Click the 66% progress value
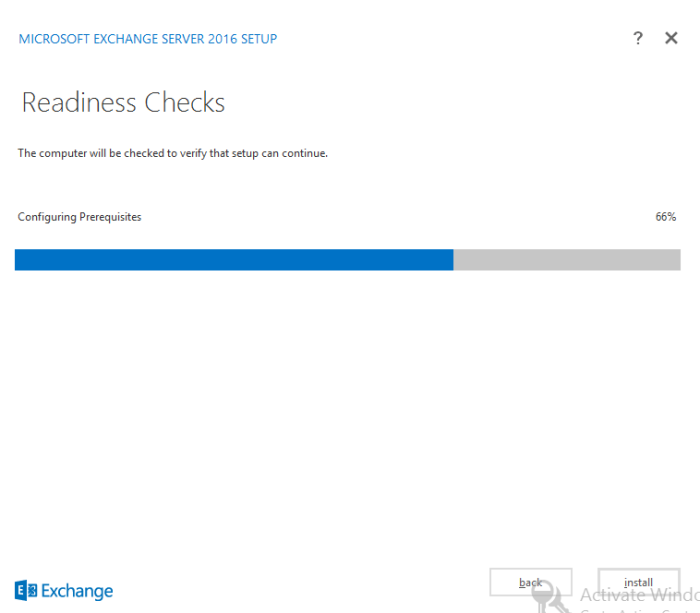 665,217
